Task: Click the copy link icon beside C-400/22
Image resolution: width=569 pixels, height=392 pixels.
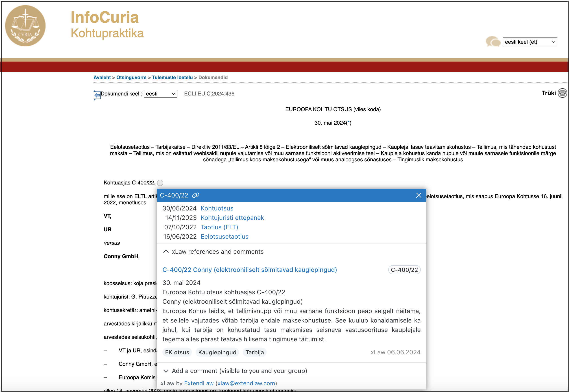Action: coord(196,195)
